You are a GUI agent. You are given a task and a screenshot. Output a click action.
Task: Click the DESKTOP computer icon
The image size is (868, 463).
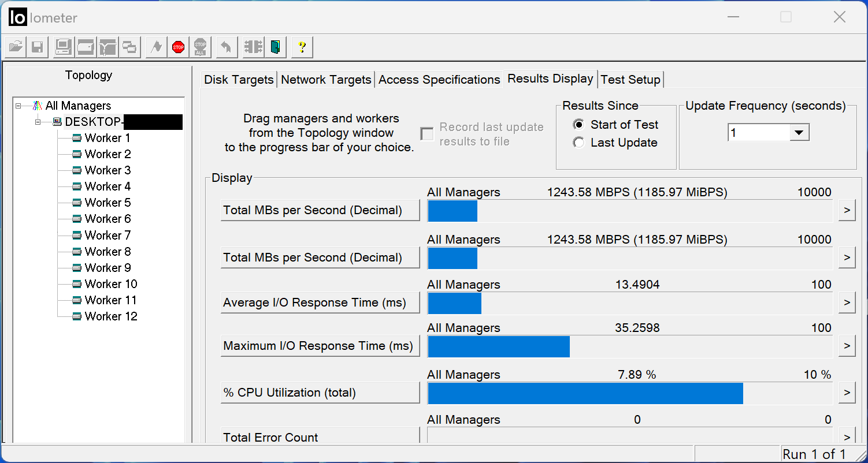tap(57, 122)
